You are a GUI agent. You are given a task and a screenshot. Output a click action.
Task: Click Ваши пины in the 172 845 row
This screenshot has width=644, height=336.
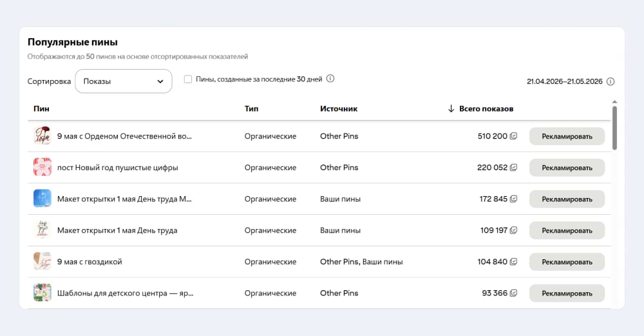340,199
